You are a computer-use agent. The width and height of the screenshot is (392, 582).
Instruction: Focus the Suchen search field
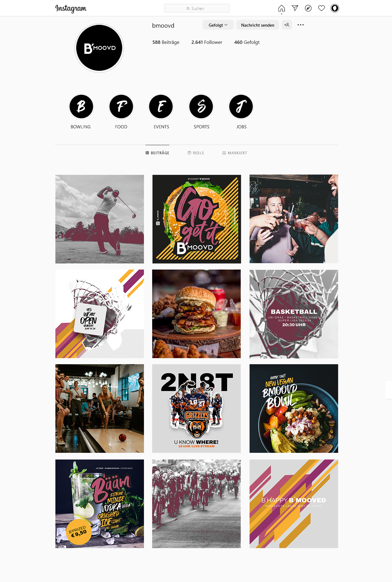coord(197,8)
